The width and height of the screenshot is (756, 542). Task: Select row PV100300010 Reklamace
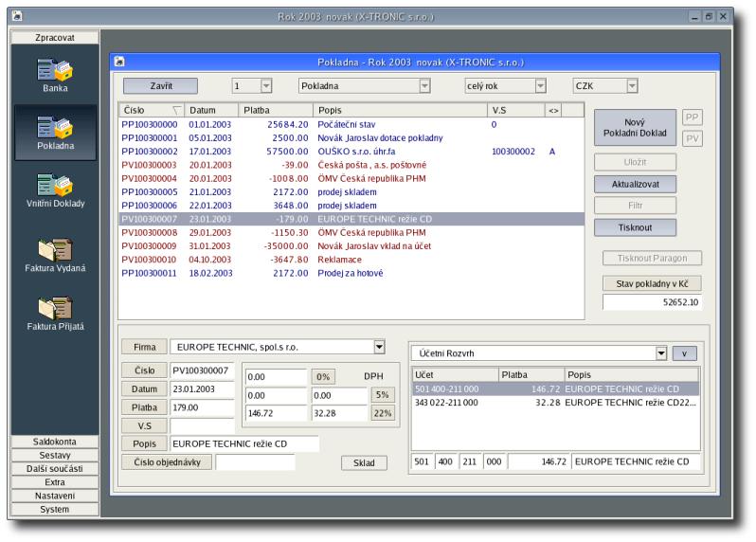(351, 260)
